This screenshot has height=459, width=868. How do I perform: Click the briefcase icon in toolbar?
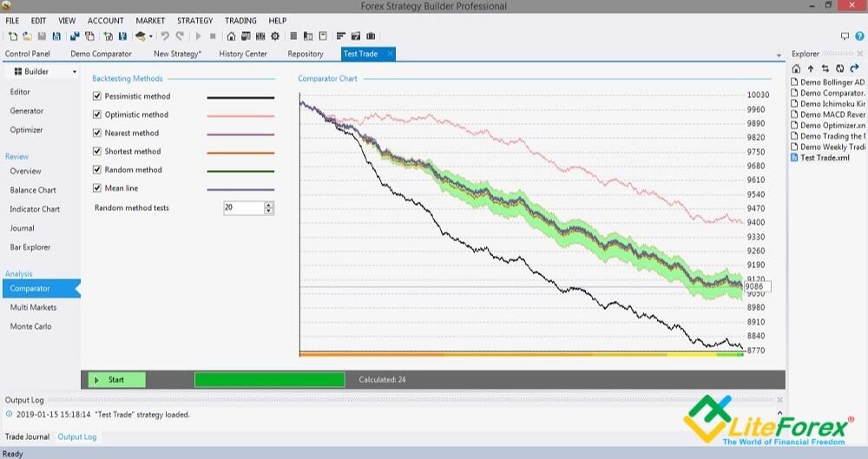(371, 36)
